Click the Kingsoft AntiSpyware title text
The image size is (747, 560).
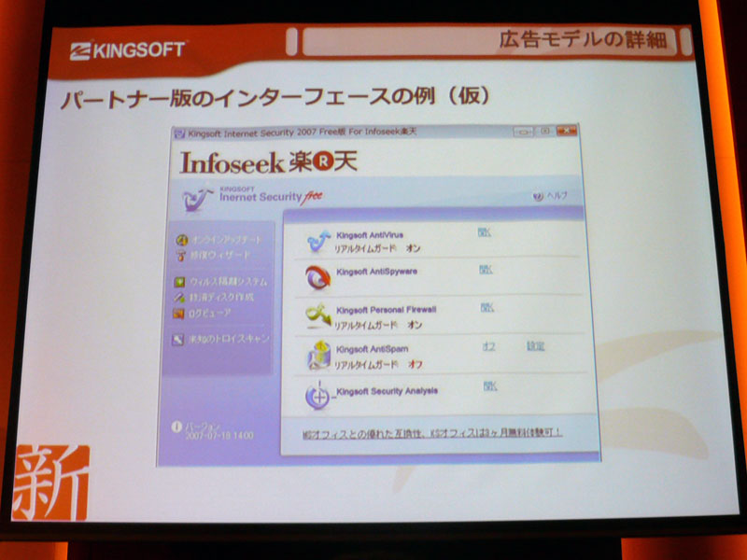tap(377, 272)
